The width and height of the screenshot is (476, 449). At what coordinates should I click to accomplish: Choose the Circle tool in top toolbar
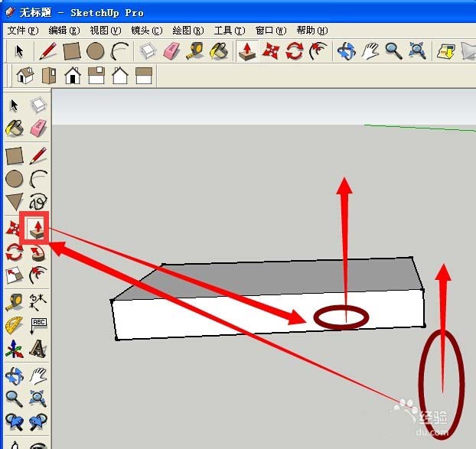tap(96, 51)
